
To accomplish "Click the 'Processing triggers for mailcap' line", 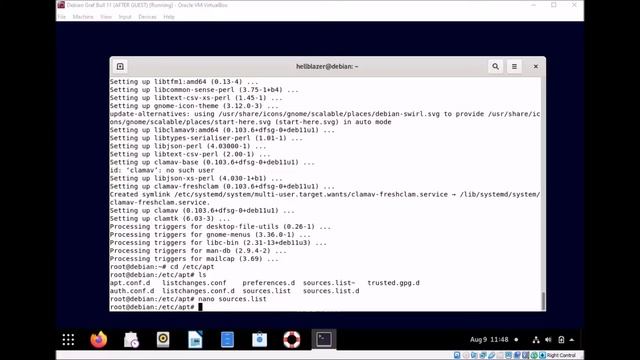I will coord(194,259).
